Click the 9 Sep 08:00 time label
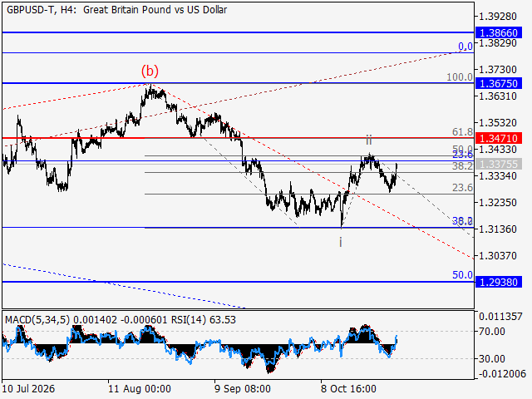 pyautogui.click(x=243, y=388)
